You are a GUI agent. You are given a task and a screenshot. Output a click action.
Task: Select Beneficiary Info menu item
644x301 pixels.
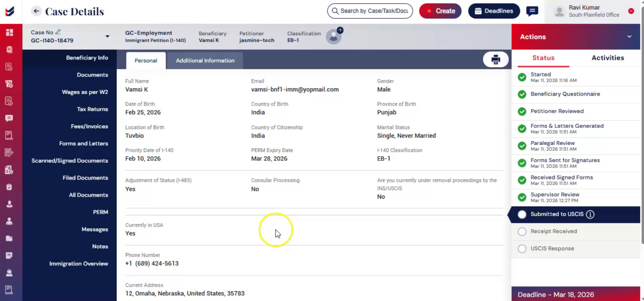click(87, 58)
